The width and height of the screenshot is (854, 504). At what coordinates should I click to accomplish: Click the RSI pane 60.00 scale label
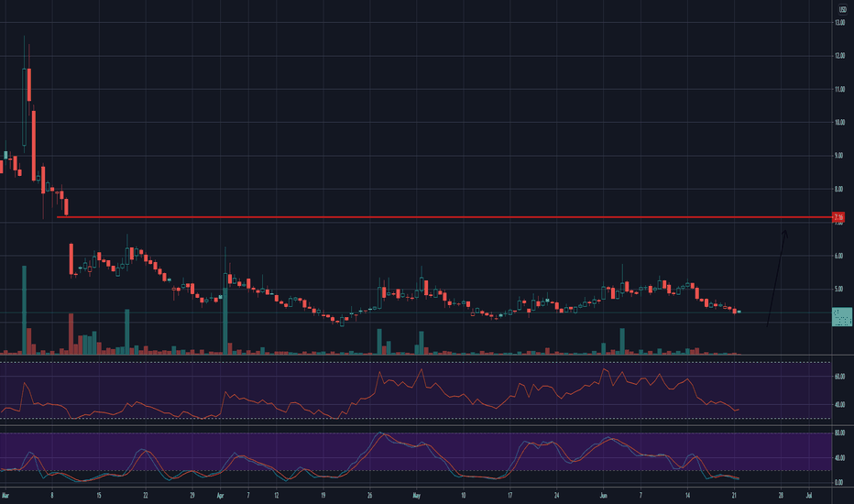(839, 376)
